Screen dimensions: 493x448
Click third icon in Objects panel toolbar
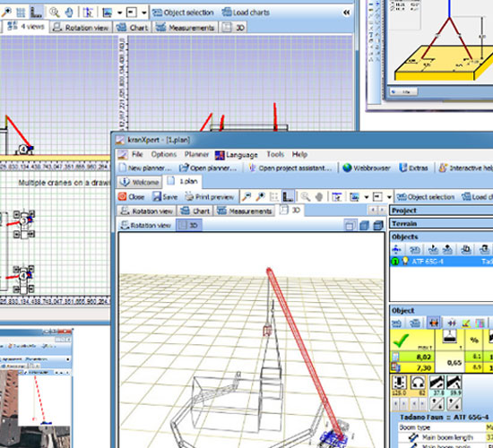coord(434,250)
